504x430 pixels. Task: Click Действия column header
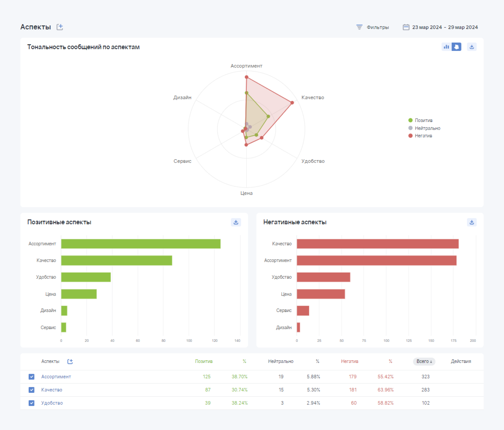tap(461, 361)
